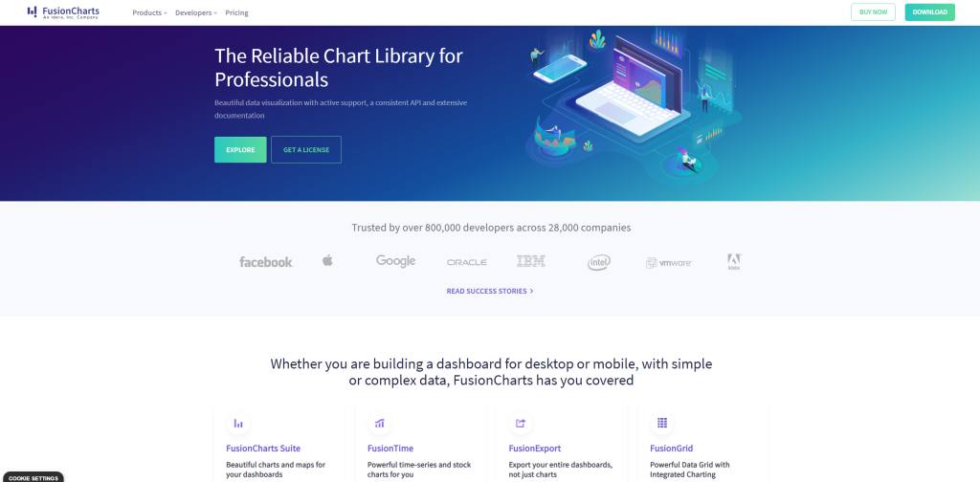Click the Apple company logo
Image resolution: width=980 pixels, height=482 pixels.
(x=327, y=260)
